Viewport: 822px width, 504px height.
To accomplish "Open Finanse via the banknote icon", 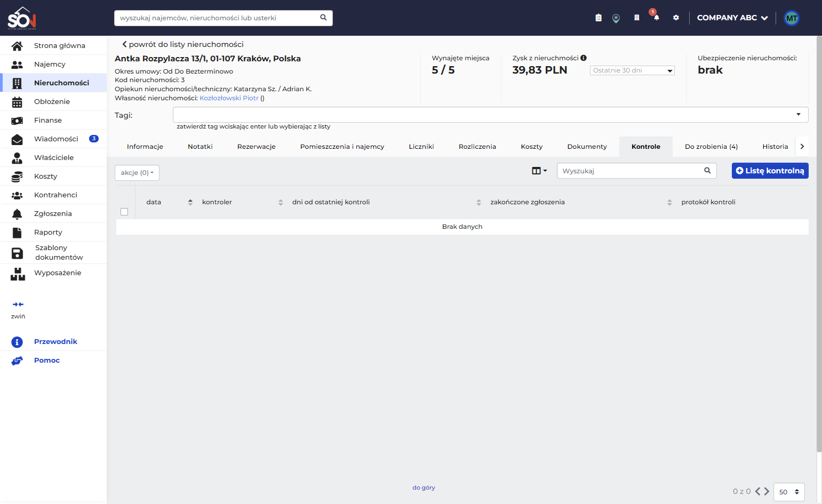I will click(17, 121).
